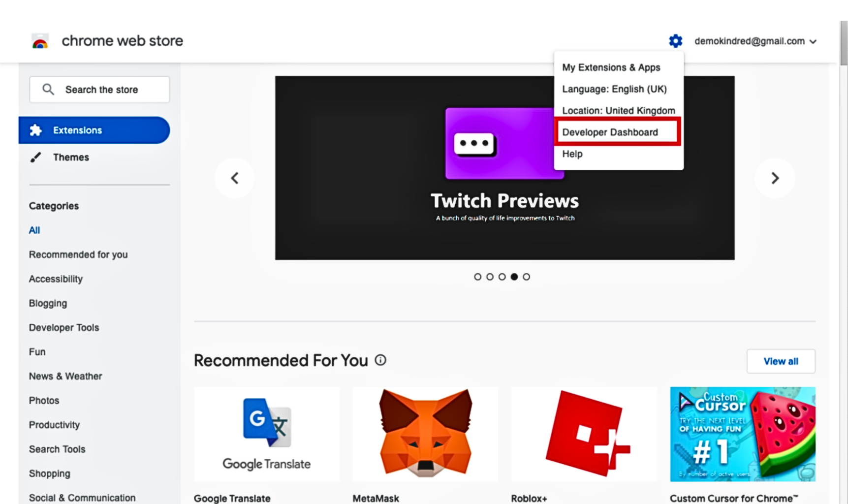Open the Developer Tools category
The width and height of the screenshot is (848, 504).
(x=64, y=327)
